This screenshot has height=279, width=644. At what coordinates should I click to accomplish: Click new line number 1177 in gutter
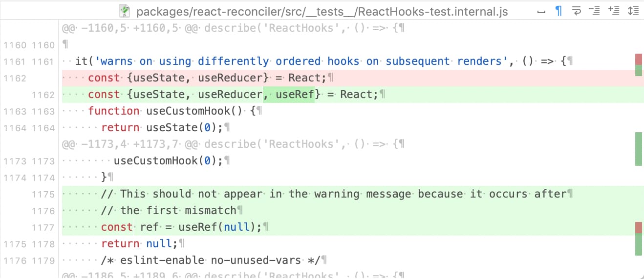pos(43,227)
